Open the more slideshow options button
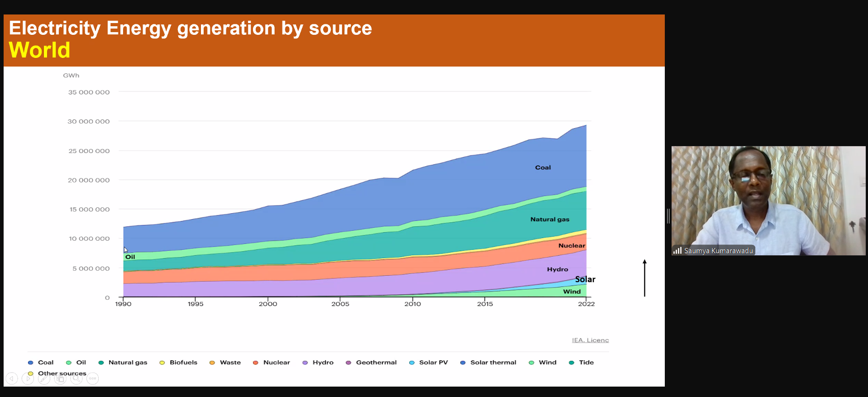Screen dimensions: 868x397 click(x=93, y=378)
